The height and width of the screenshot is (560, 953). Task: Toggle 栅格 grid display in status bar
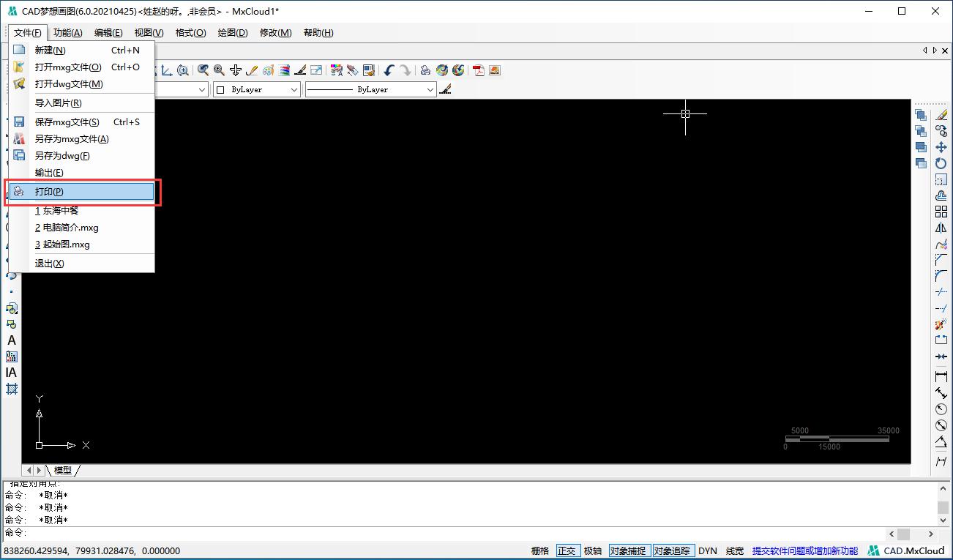pos(540,550)
